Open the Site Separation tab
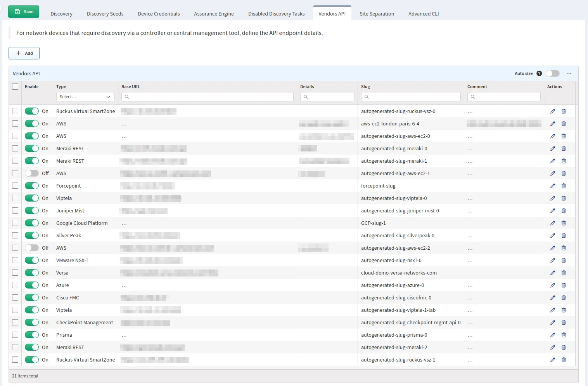 377,14
